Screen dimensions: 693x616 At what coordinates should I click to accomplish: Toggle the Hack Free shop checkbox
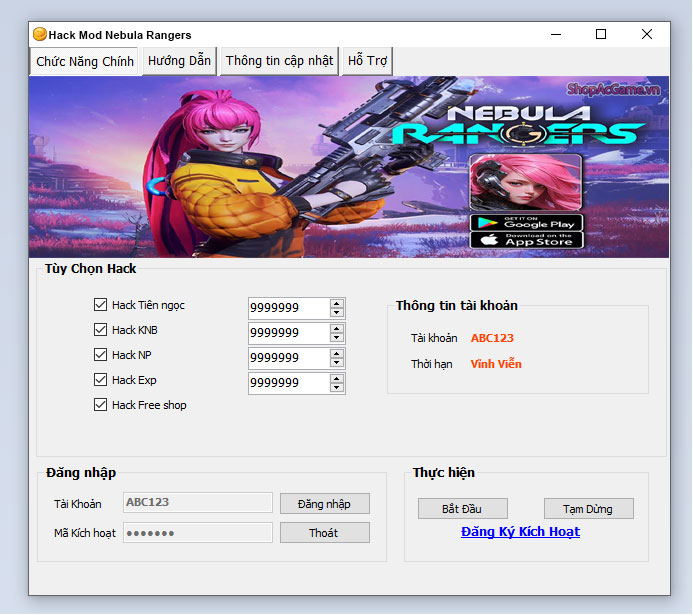[x=100, y=405]
